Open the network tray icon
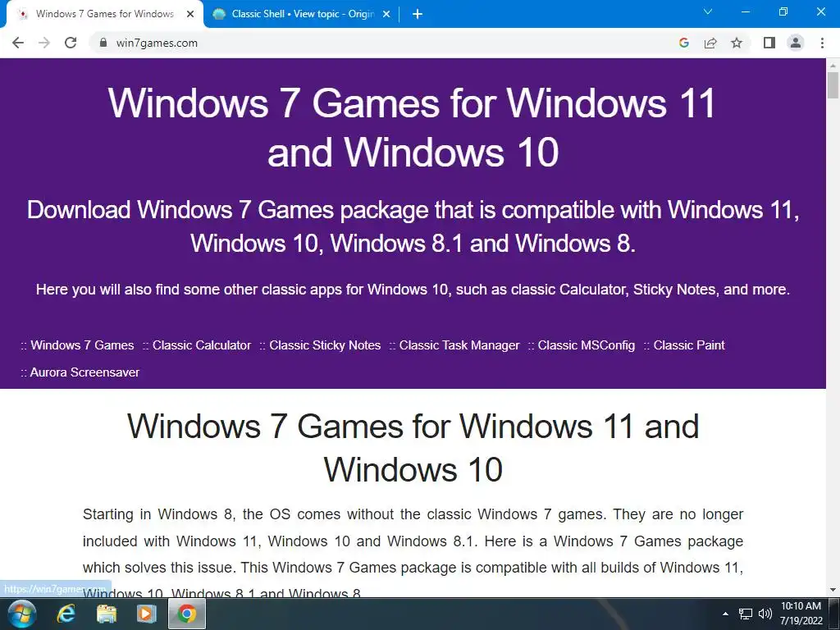840x630 pixels. pyautogui.click(x=745, y=614)
